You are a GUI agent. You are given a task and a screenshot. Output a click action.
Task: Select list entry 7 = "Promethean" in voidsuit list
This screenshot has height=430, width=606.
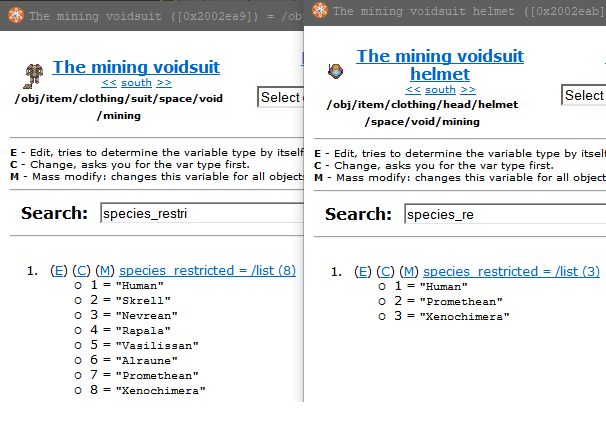pyautogui.click(x=145, y=375)
